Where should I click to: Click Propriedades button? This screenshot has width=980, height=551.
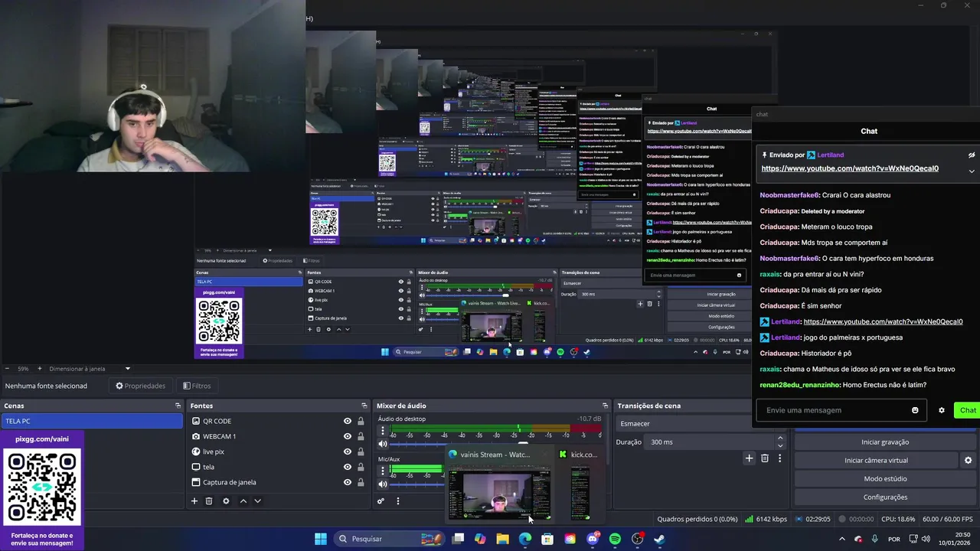click(x=140, y=386)
